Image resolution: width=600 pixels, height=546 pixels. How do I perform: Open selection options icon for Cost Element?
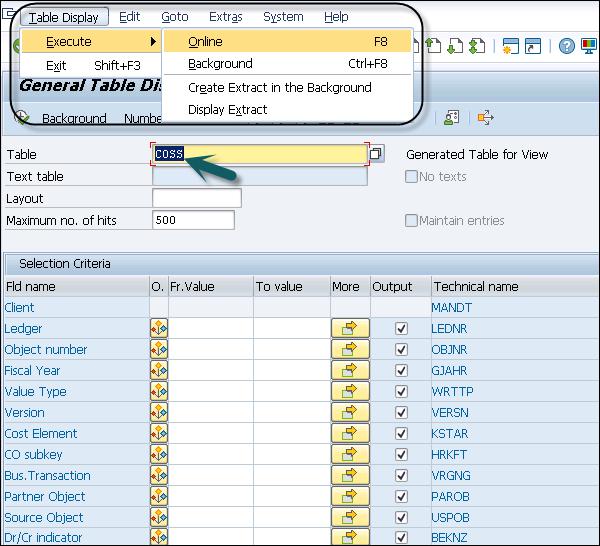pos(159,434)
